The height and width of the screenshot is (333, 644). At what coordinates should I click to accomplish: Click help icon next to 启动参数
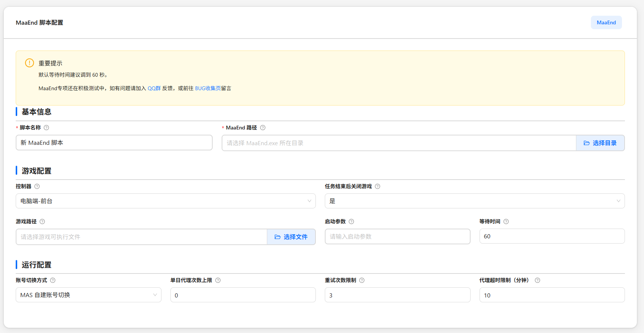pyautogui.click(x=351, y=222)
